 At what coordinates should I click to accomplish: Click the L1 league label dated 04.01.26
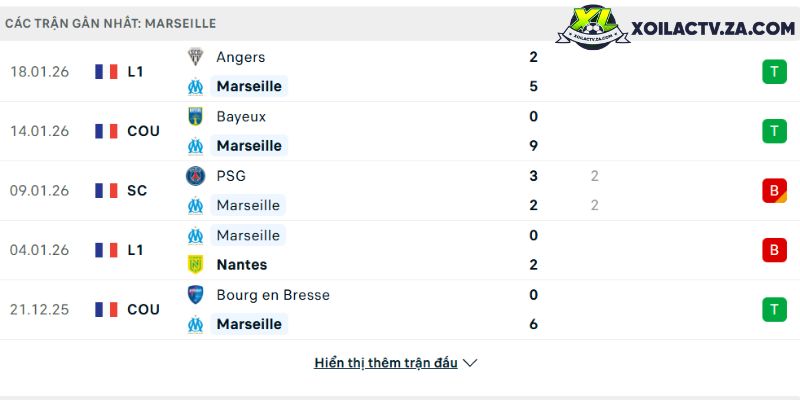pos(136,250)
